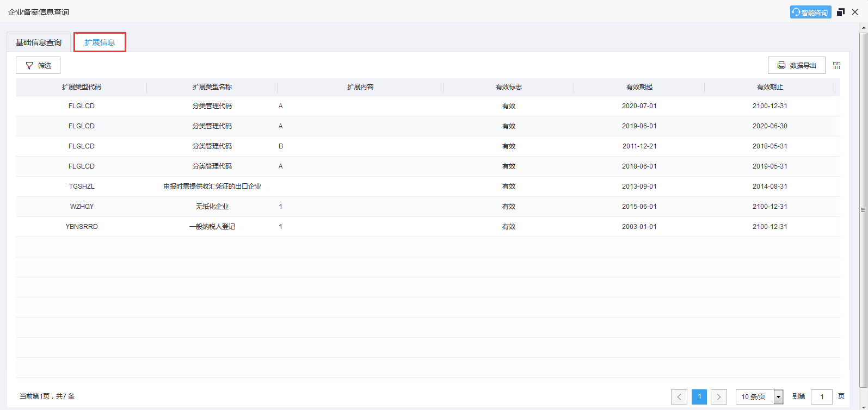Click the 2020-07-01 start date cell
The image size is (868, 410).
[639, 106]
